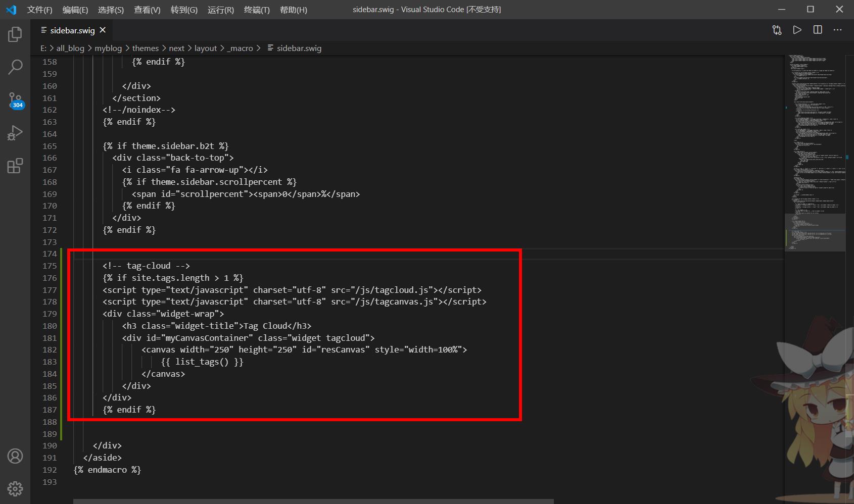The width and height of the screenshot is (854, 504).
Task: Click '<div class="widget-wrap">' line
Action: pos(163,314)
